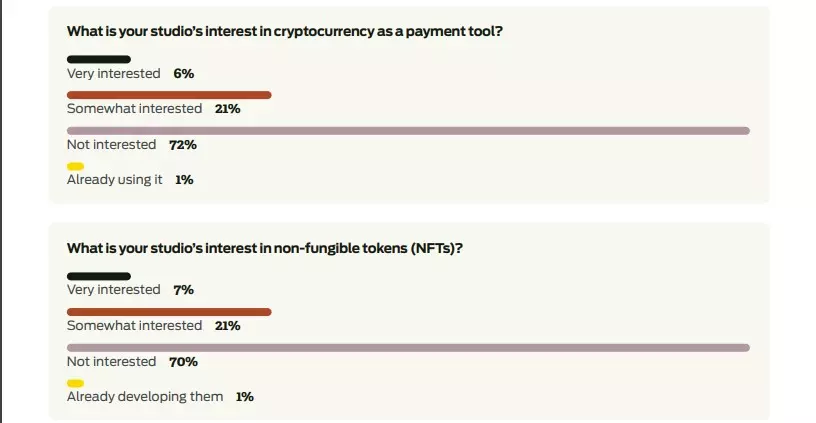Click the 21% value in the NFT chart

pyautogui.click(x=227, y=326)
